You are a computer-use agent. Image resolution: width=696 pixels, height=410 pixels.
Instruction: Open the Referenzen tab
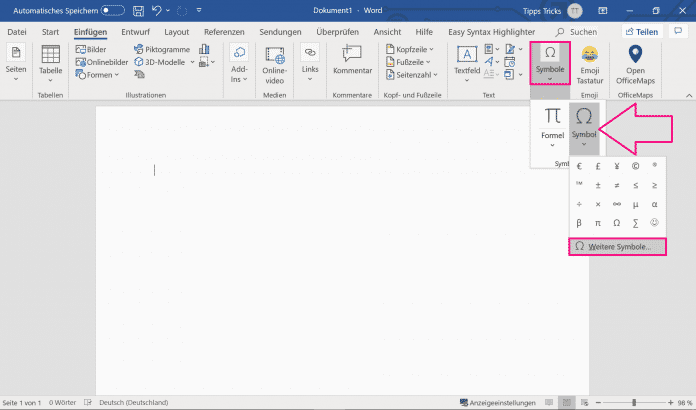click(223, 32)
